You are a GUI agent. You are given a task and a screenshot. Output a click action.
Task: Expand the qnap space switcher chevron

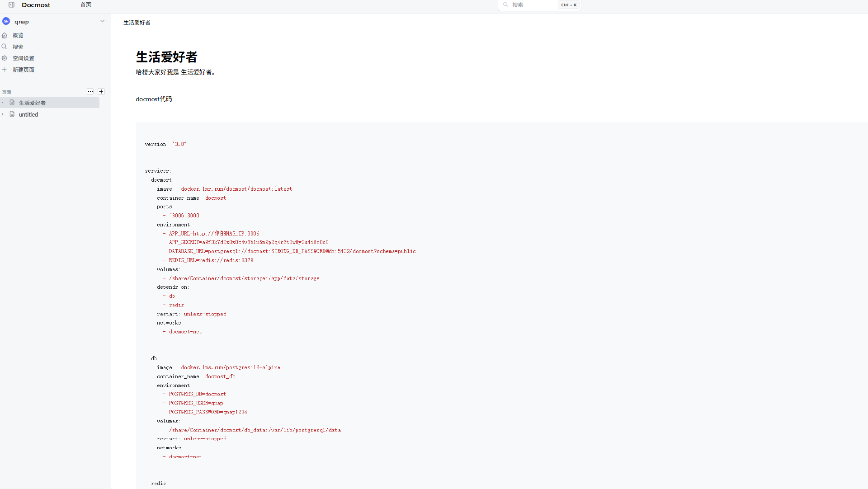102,21
